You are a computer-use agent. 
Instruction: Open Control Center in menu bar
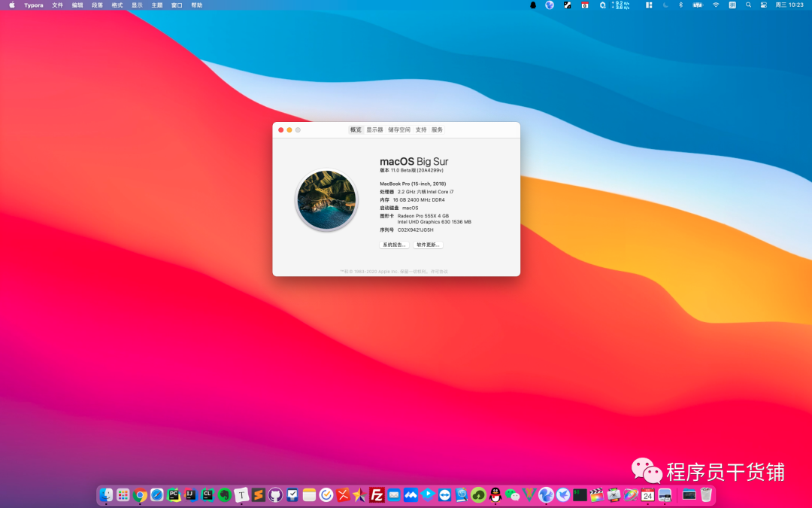coord(763,5)
